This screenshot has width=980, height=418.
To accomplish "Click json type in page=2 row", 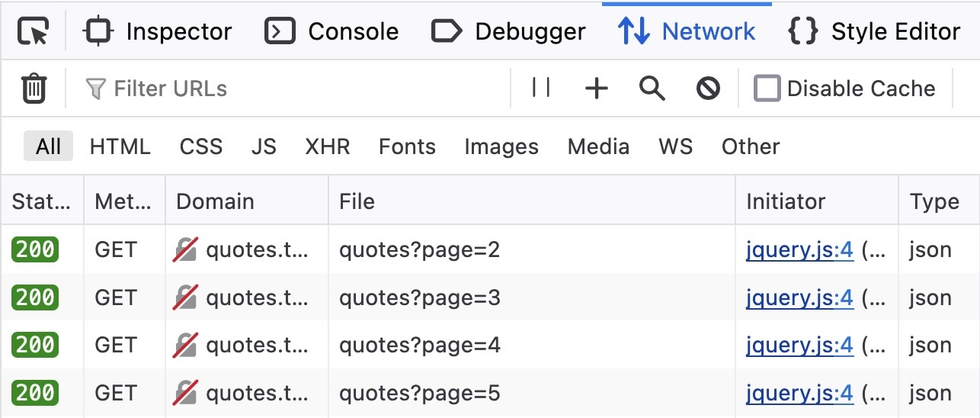I will pyautogui.click(x=930, y=250).
